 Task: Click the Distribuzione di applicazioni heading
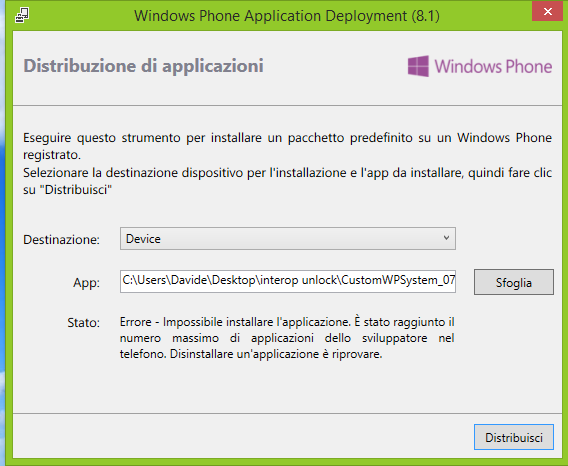coord(143,66)
